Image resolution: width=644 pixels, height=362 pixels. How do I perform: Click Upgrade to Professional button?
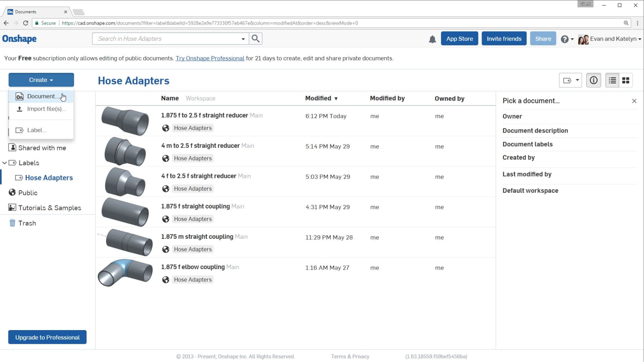click(47, 337)
